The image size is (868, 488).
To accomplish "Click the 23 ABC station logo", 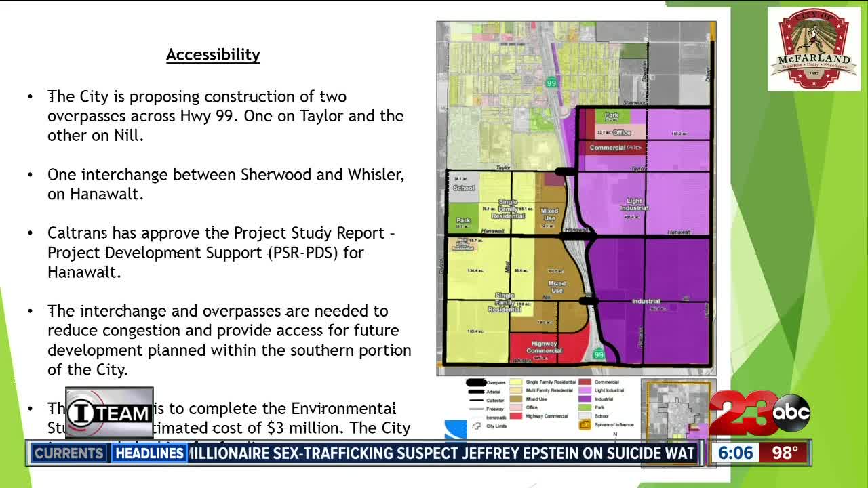I will [x=760, y=413].
